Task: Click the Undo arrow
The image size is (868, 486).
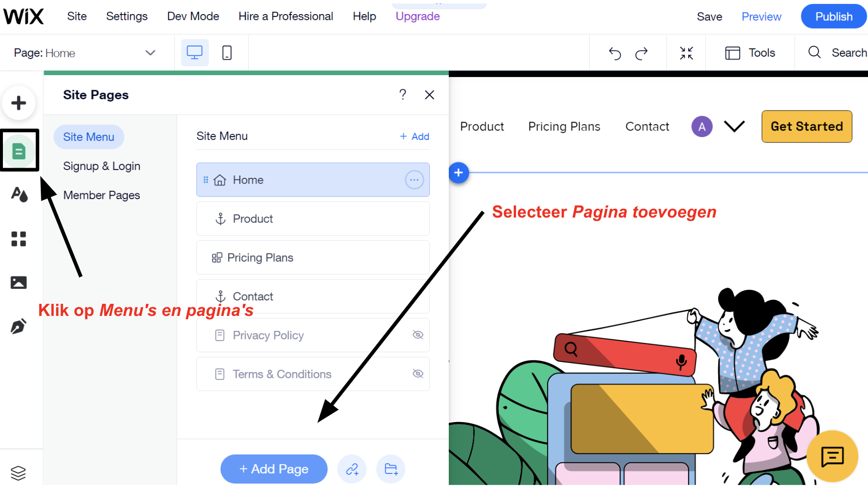Action: [x=615, y=53]
